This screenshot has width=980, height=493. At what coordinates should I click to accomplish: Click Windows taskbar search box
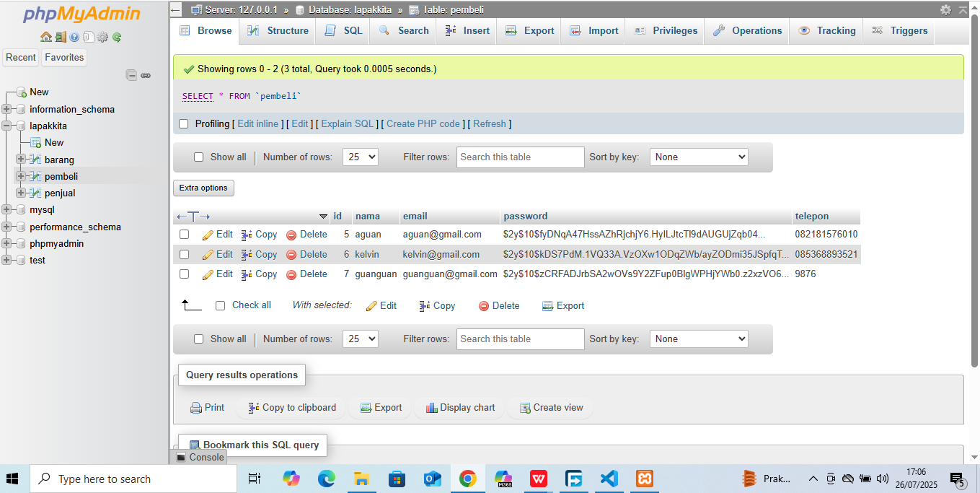tap(133, 479)
